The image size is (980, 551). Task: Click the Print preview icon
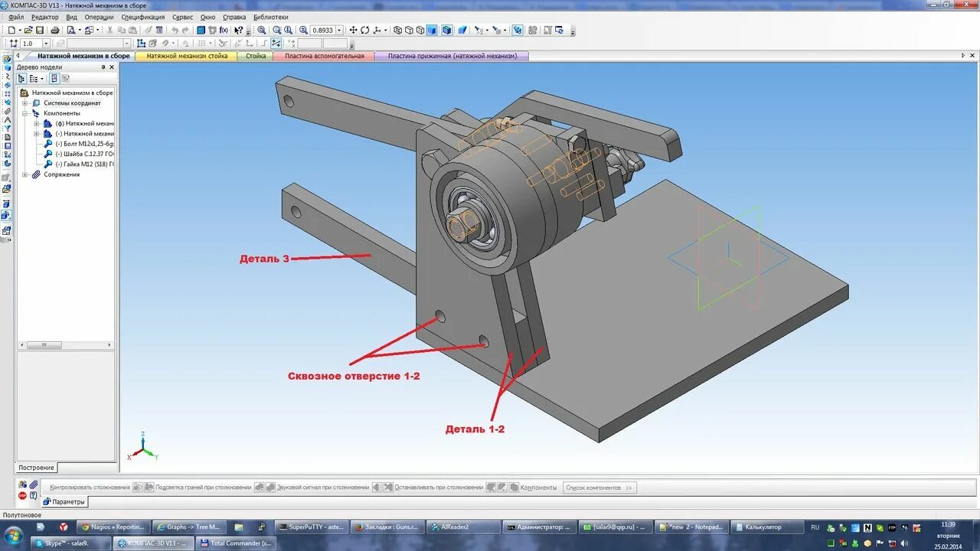[70, 30]
